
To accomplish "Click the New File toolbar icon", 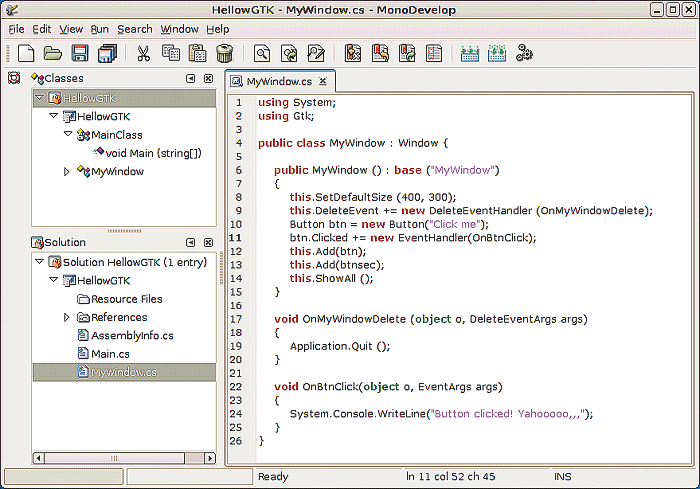I will (25, 54).
